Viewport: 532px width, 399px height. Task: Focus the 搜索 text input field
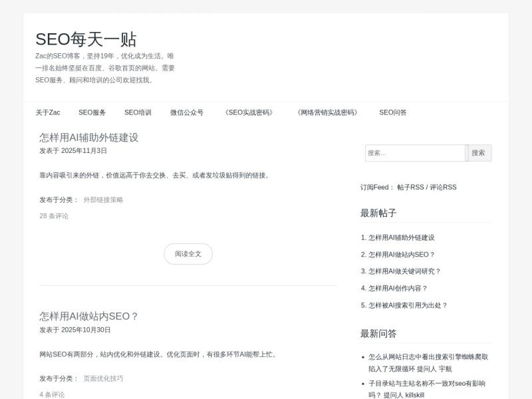[x=415, y=153]
